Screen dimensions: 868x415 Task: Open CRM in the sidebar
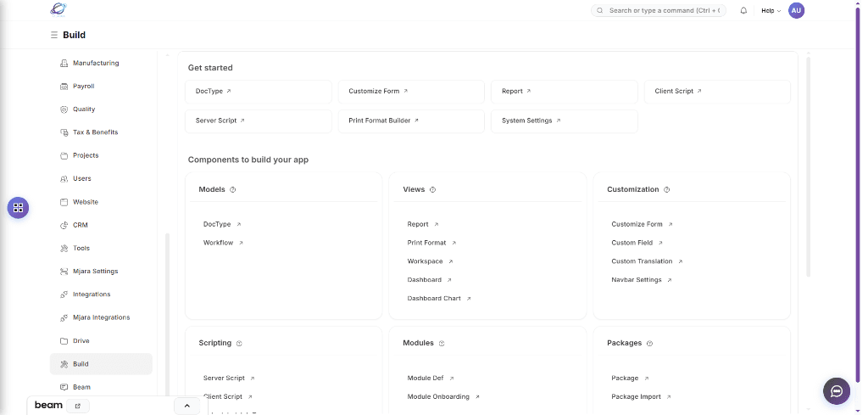click(x=81, y=225)
